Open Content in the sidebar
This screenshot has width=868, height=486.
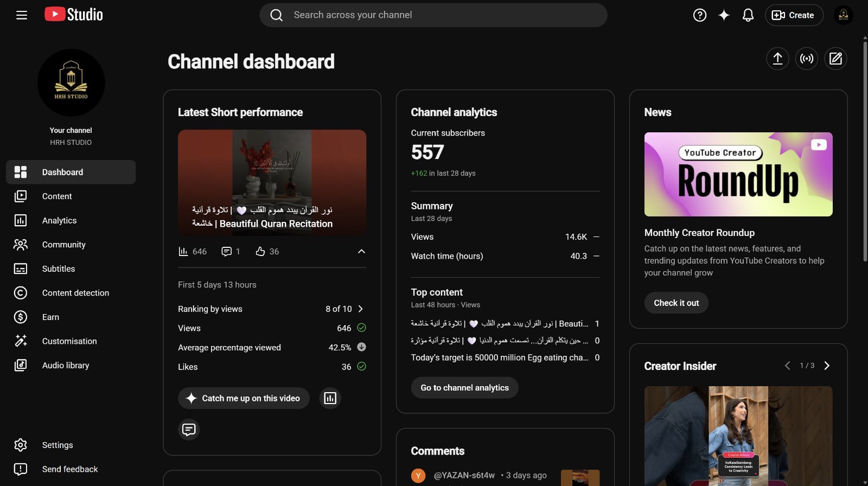(71, 196)
